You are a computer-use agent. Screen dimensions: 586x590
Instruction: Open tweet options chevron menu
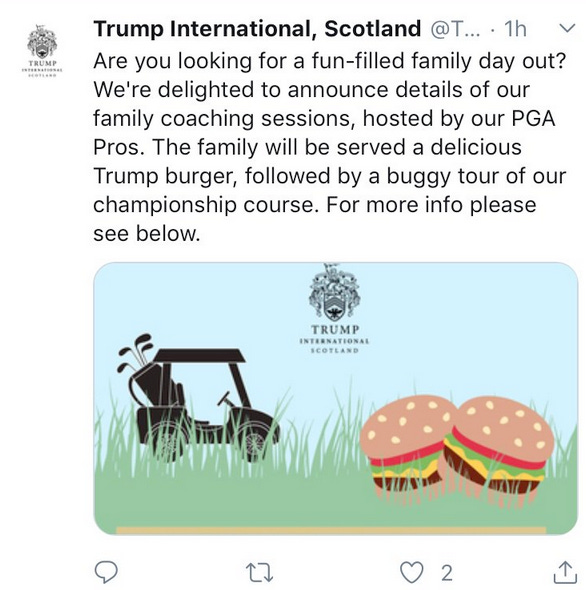[567, 28]
